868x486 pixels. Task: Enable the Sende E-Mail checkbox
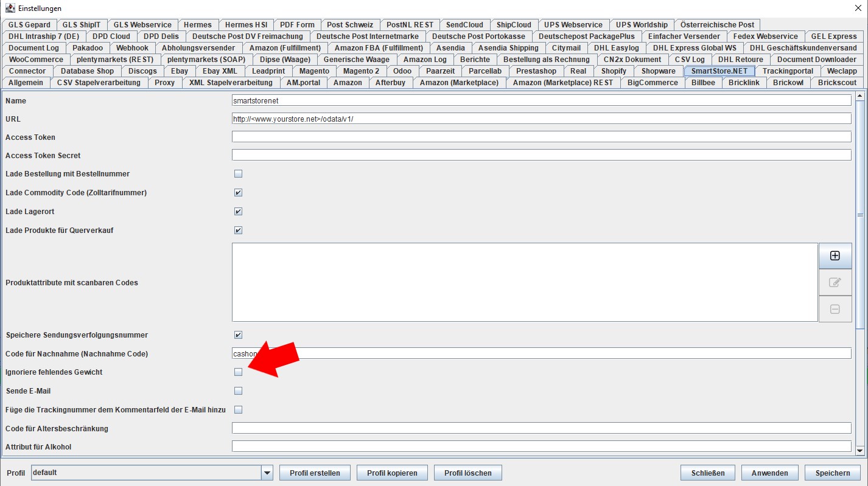coord(239,391)
